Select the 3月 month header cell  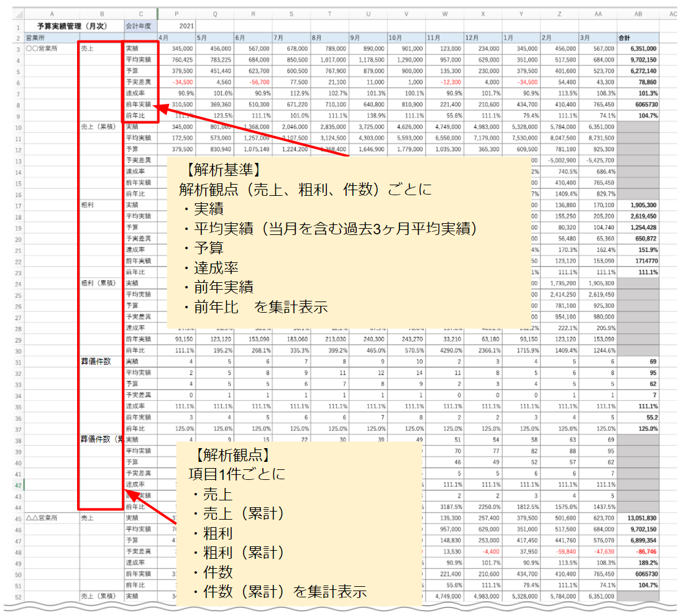point(598,37)
